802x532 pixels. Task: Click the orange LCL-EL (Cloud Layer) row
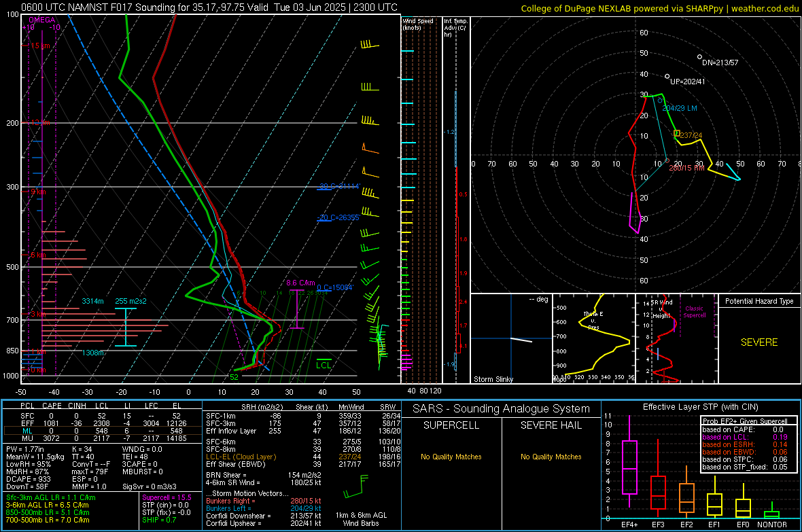[x=303, y=457]
